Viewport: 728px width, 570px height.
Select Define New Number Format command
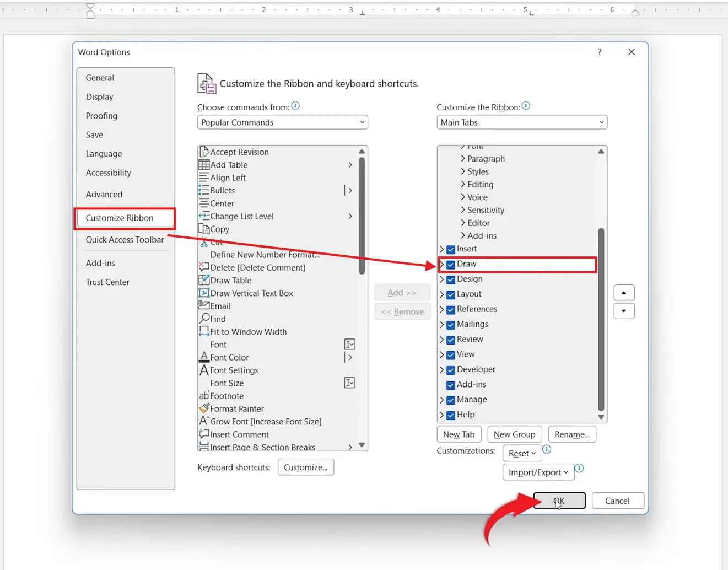coord(265,255)
